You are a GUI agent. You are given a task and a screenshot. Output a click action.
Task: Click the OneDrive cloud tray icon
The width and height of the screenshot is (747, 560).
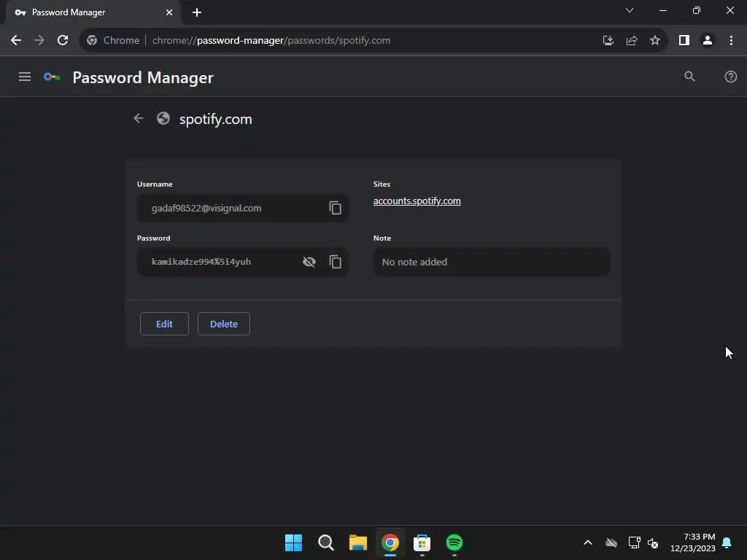[x=611, y=542]
